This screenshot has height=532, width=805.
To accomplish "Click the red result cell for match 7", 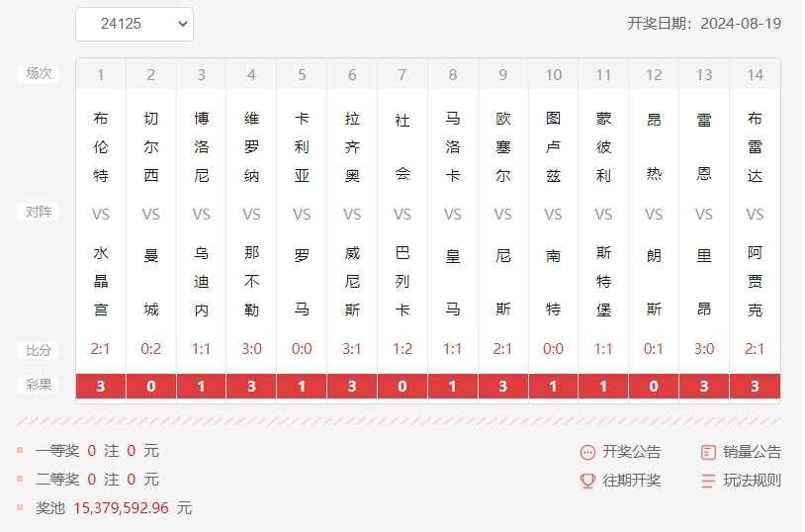I will pos(402,387).
